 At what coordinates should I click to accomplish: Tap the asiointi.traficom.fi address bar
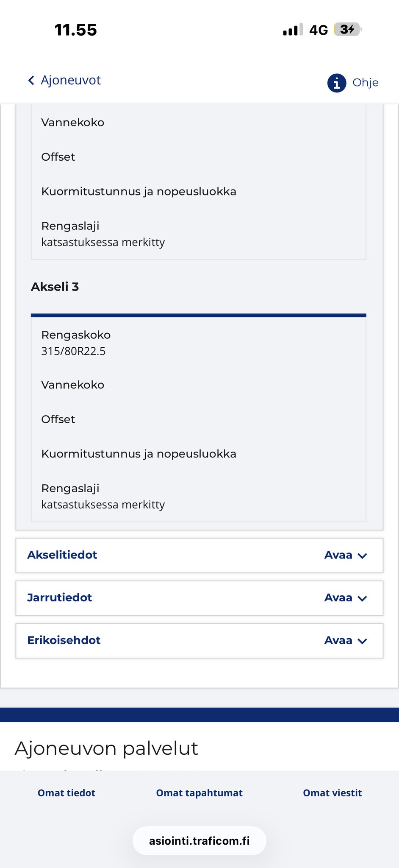coord(199,841)
